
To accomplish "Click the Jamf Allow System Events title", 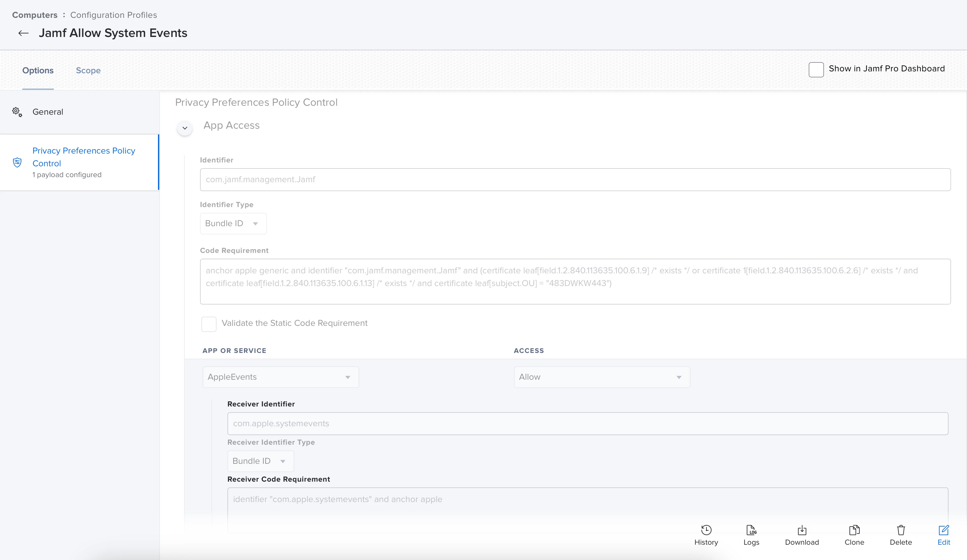I will 113,33.
